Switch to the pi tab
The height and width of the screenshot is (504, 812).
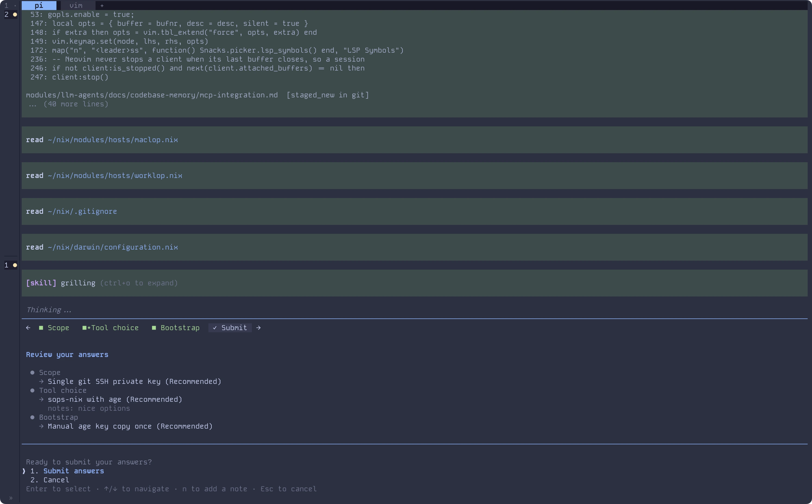click(39, 5)
